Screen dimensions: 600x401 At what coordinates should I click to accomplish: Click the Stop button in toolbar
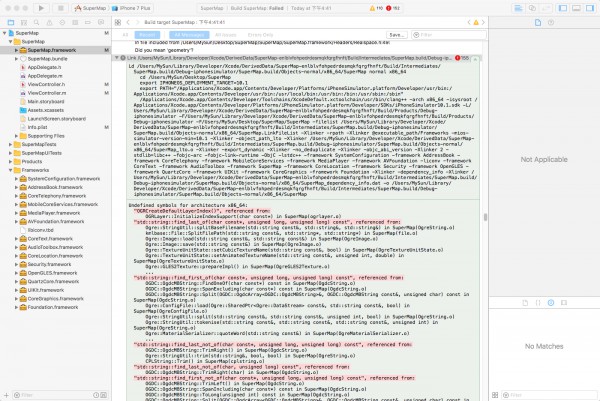(60, 8)
